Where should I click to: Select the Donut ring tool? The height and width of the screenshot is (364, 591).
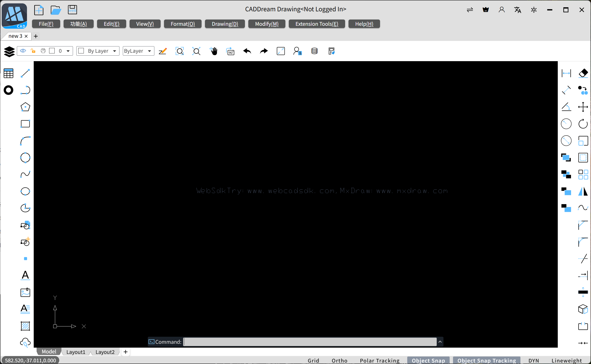8,90
